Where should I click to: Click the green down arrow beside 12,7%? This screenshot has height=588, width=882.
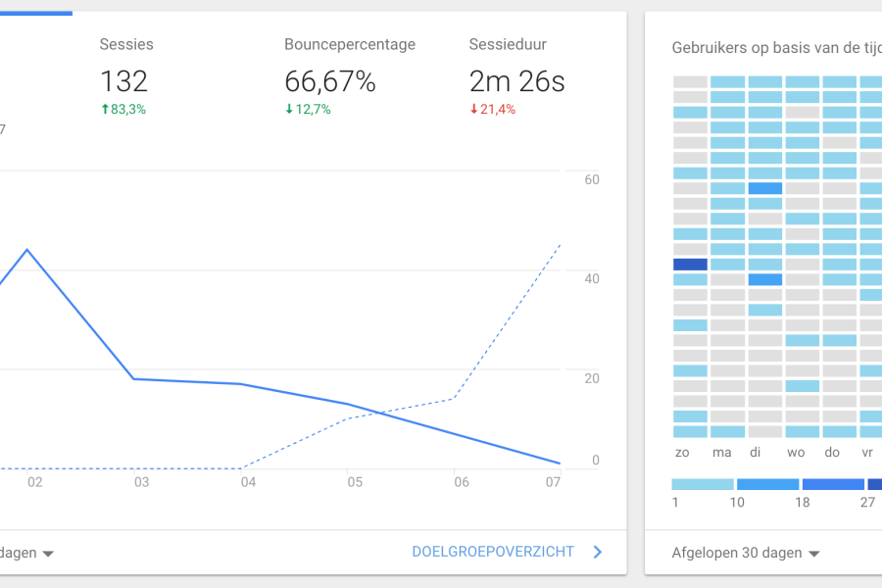point(289,109)
